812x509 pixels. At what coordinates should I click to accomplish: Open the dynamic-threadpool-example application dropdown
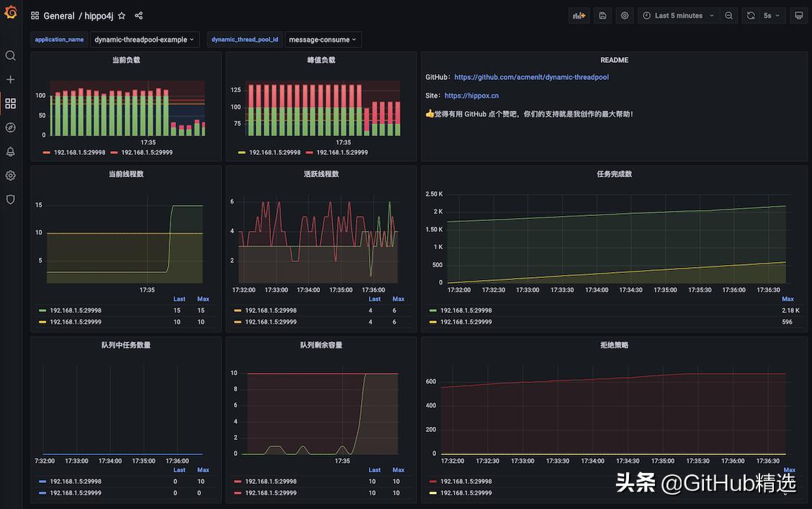(x=145, y=40)
